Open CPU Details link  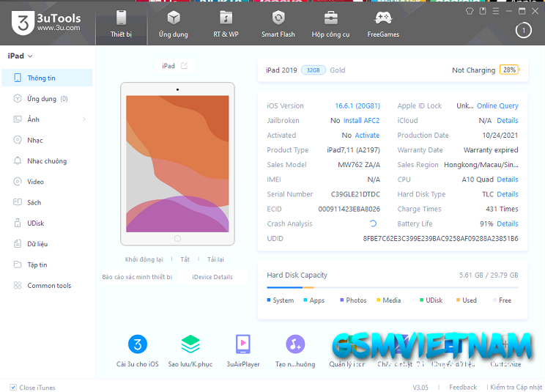(x=508, y=180)
